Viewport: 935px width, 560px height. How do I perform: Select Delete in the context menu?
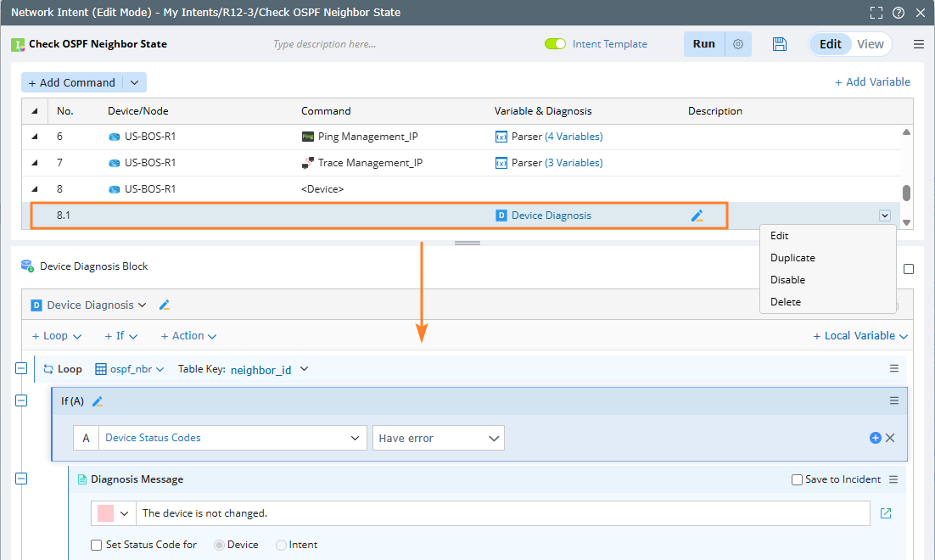pos(786,302)
